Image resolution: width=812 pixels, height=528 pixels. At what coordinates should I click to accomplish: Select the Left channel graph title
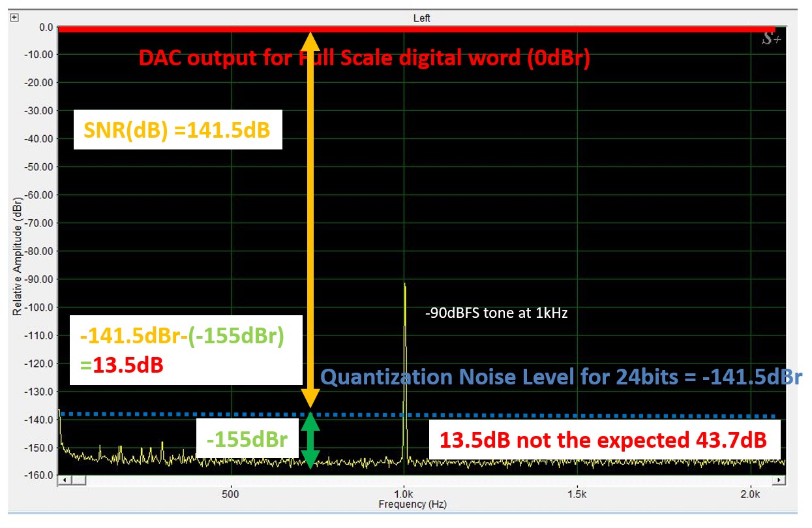point(422,18)
